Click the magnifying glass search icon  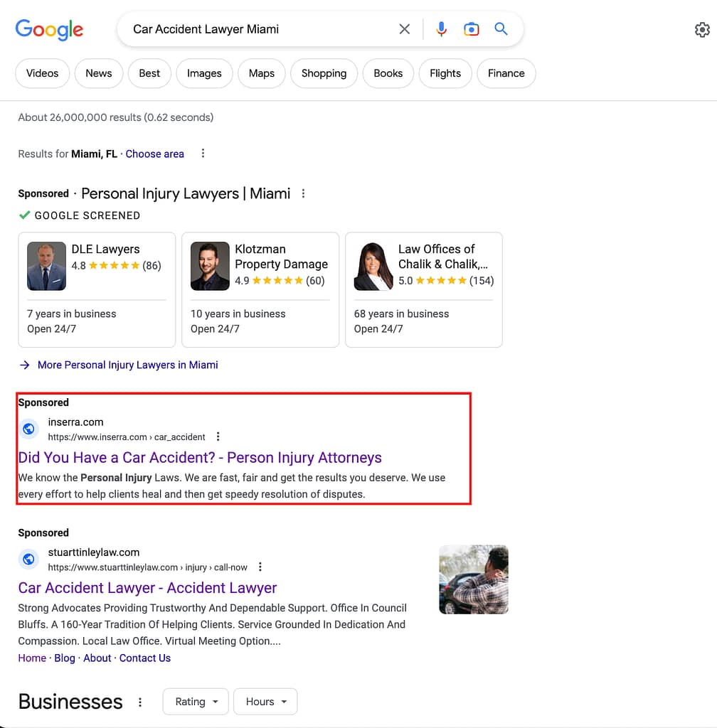[x=501, y=28]
